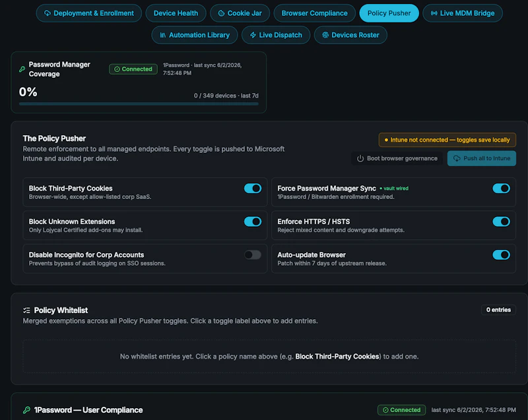Click the globe icon on Devices Roster
This screenshot has width=528, height=420.
(x=325, y=35)
